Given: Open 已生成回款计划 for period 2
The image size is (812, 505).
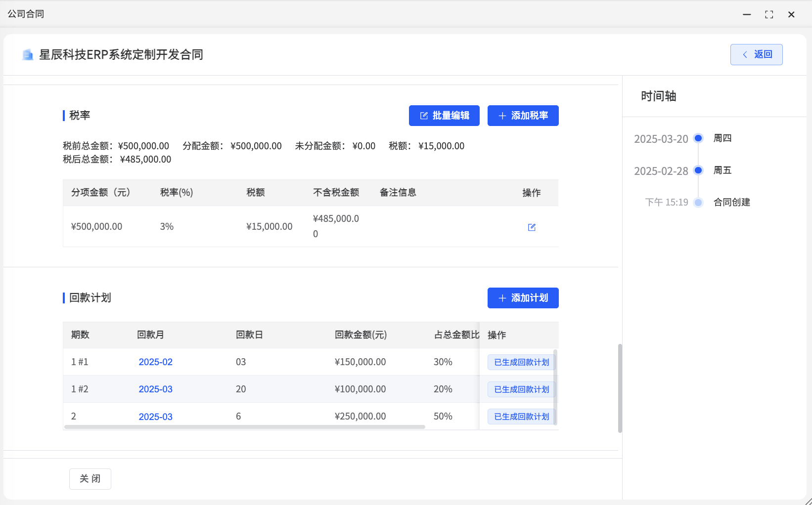Looking at the screenshot, I should [521, 417].
